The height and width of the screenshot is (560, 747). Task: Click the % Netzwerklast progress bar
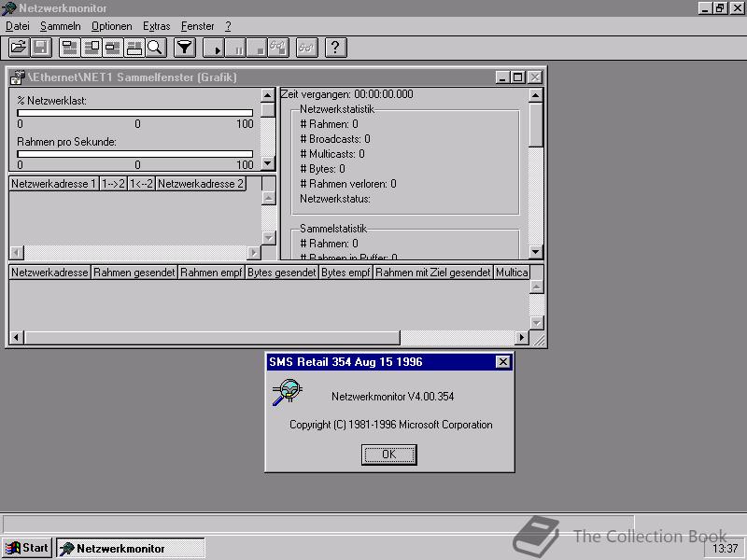point(134,113)
